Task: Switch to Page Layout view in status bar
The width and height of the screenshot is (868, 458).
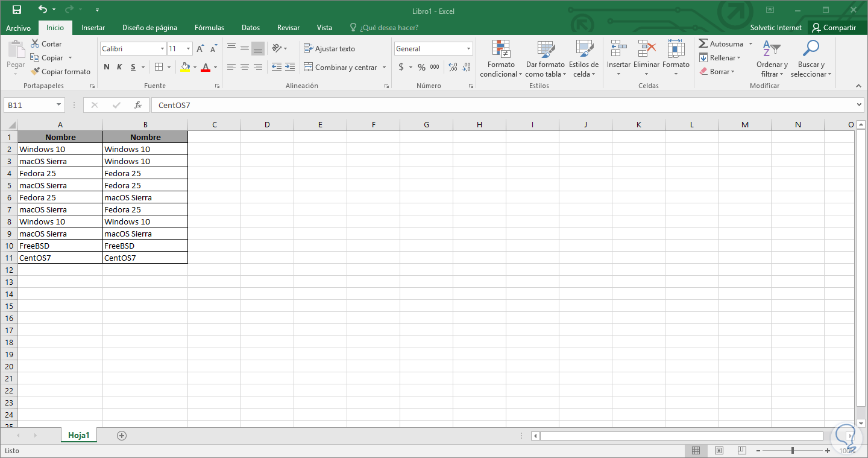Action: tap(719, 451)
